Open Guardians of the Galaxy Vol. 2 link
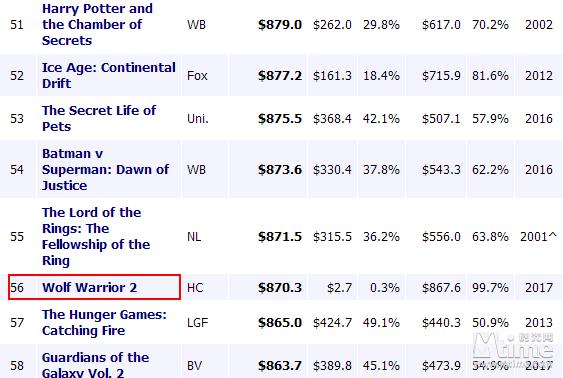The image size is (563, 378). pyautogui.click(x=96, y=364)
